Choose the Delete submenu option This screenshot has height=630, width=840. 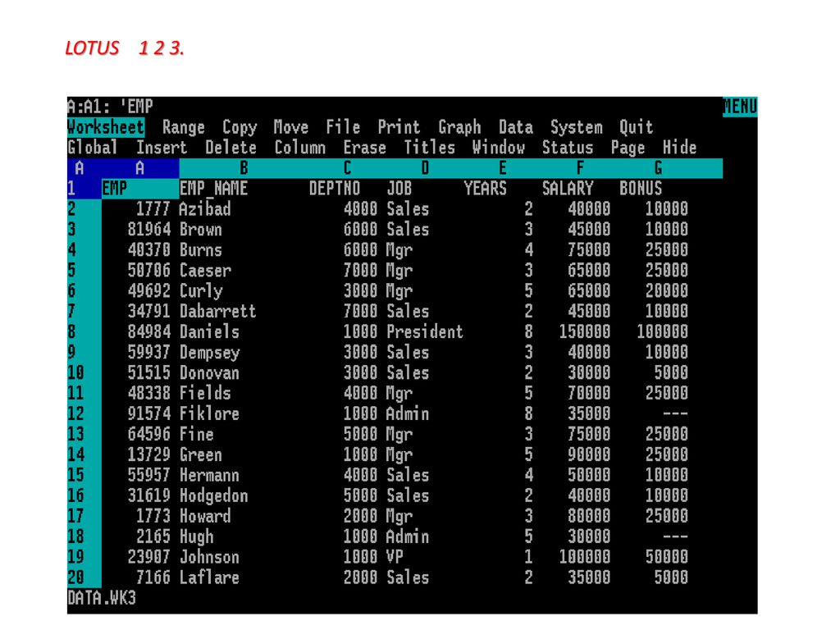231,148
